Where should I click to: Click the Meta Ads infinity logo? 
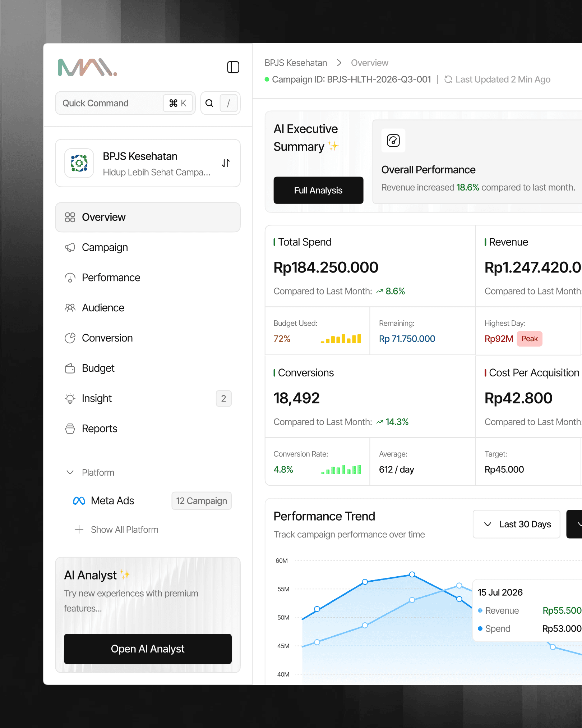point(79,501)
